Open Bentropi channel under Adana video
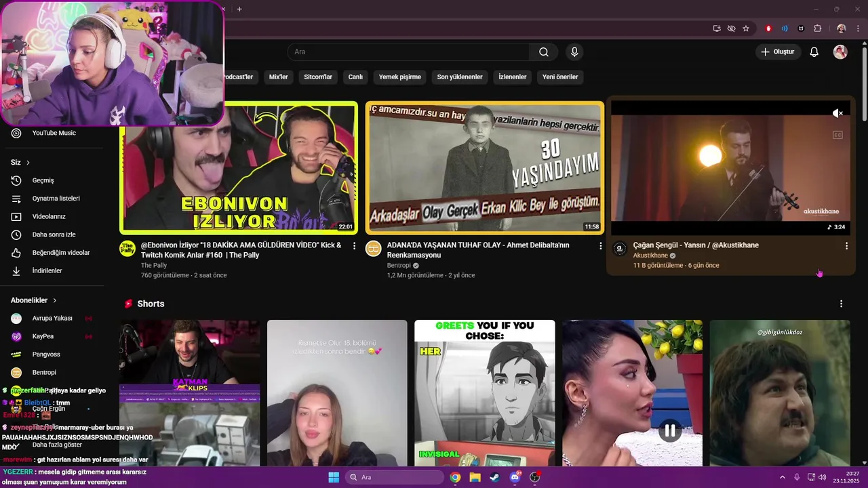The image size is (868, 488). [x=399, y=266]
